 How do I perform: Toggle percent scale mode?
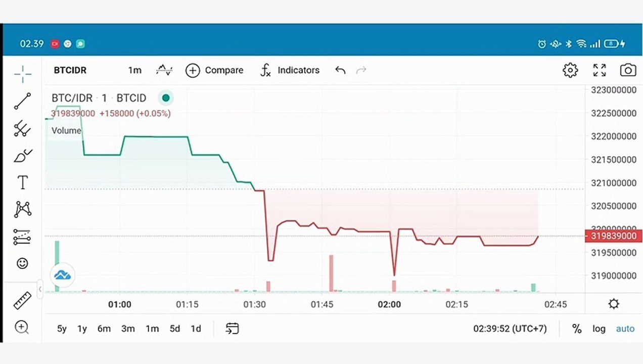click(577, 329)
